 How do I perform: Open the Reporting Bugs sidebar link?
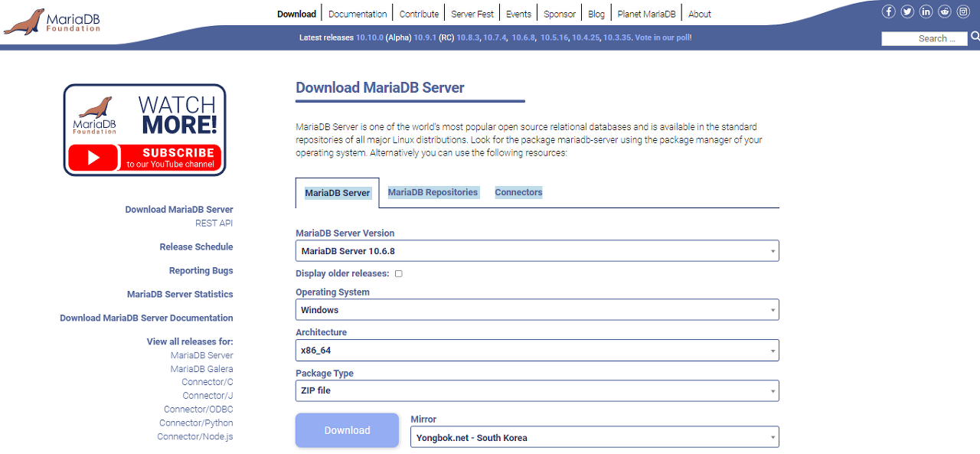pyautogui.click(x=201, y=271)
